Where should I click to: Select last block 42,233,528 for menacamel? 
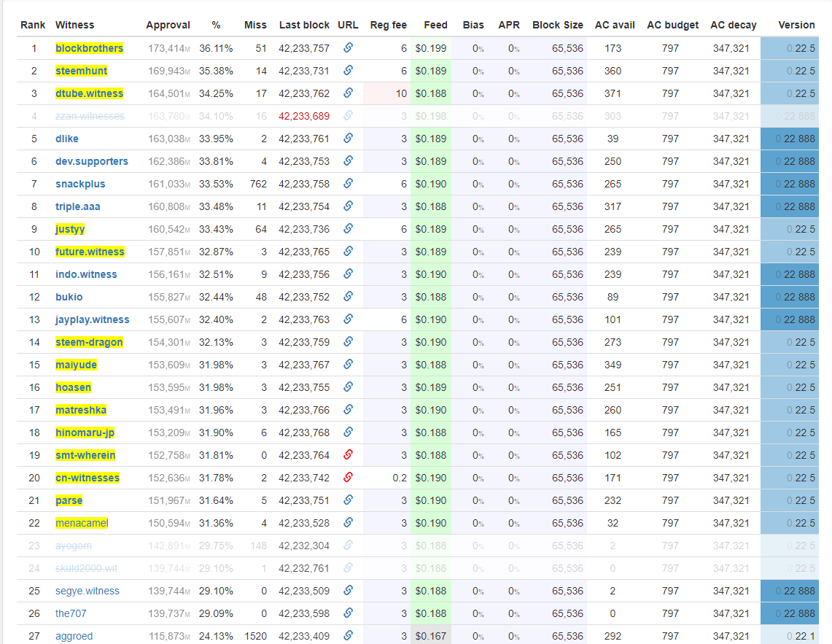(x=304, y=523)
